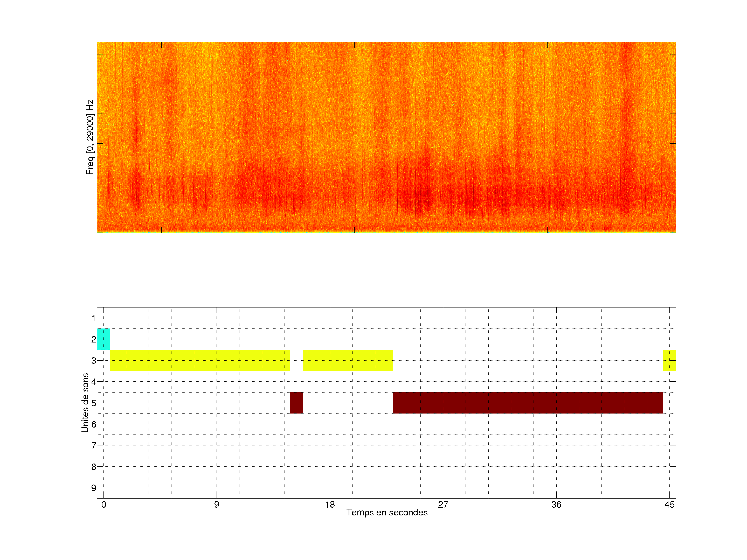Select the x-axis tick label 45
This screenshot has width=747, height=560.
[669, 505]
